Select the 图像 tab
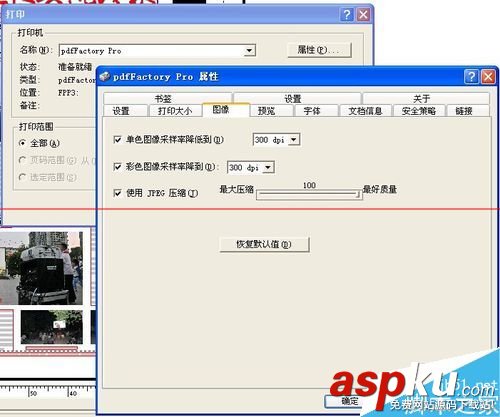 tap(226, 109)
